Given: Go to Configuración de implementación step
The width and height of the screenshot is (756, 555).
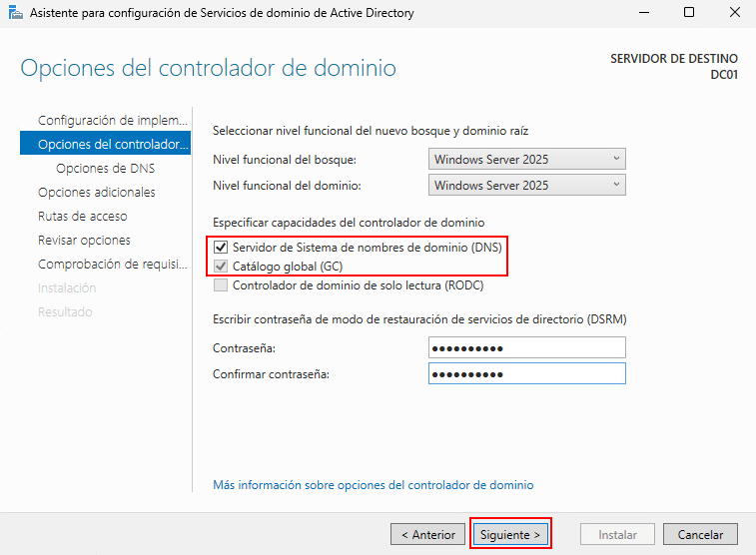Looking at the screenshot, I should click(x=112, y=121).
